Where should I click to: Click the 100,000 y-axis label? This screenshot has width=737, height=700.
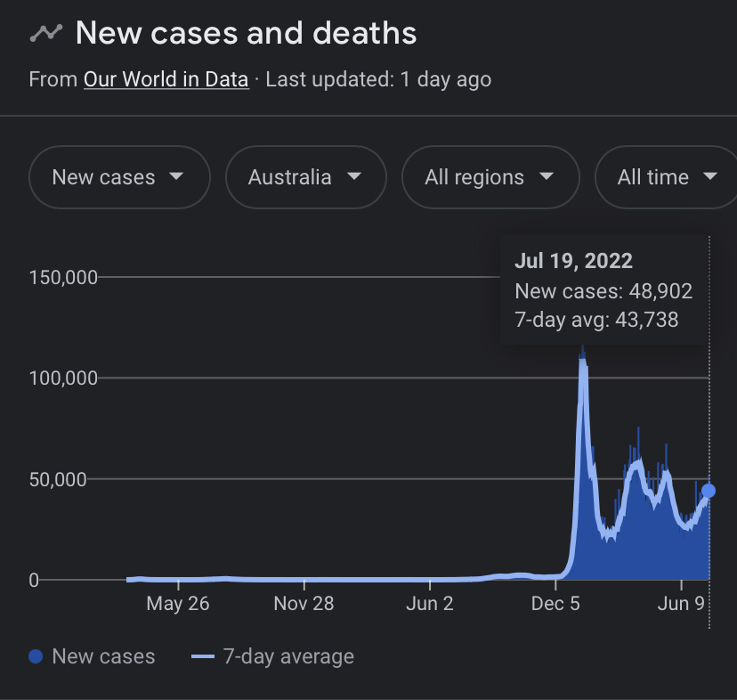click(x=63, y=378)
